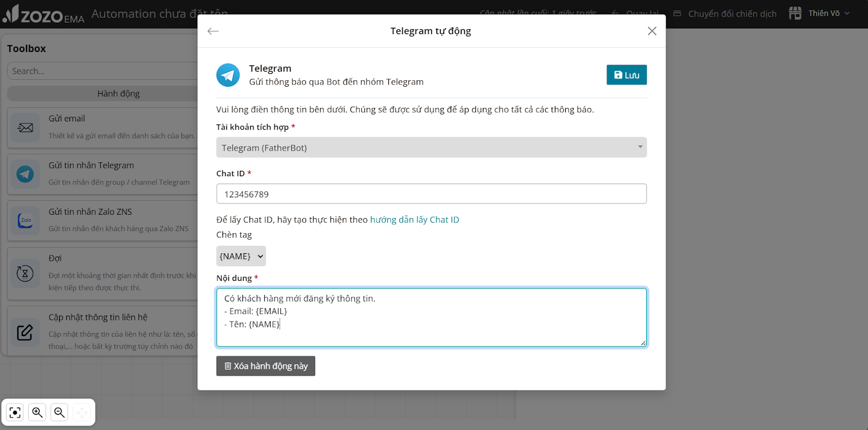
Task: Open the hướng dẫn lấy Chat ID link
Action: point(414,220)
